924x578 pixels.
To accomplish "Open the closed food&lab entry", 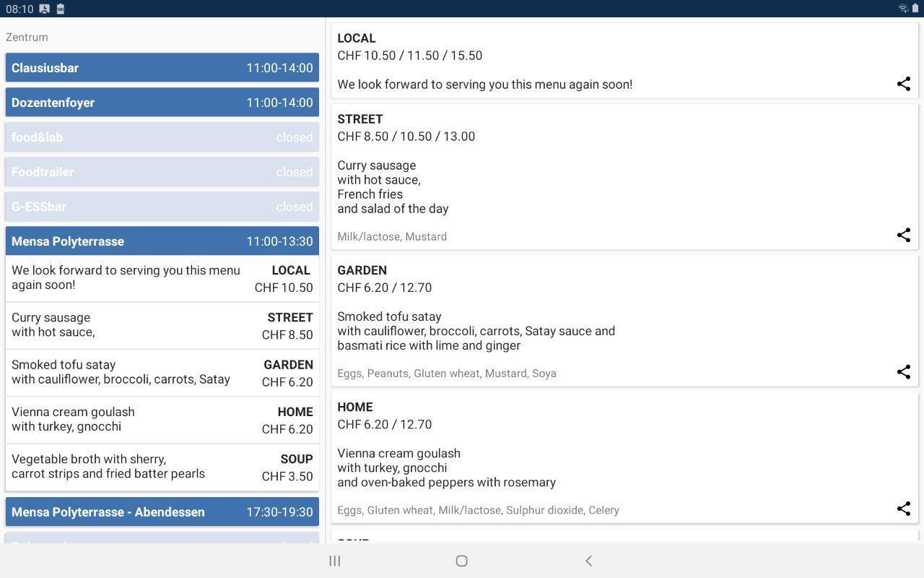I will [162, 137].
